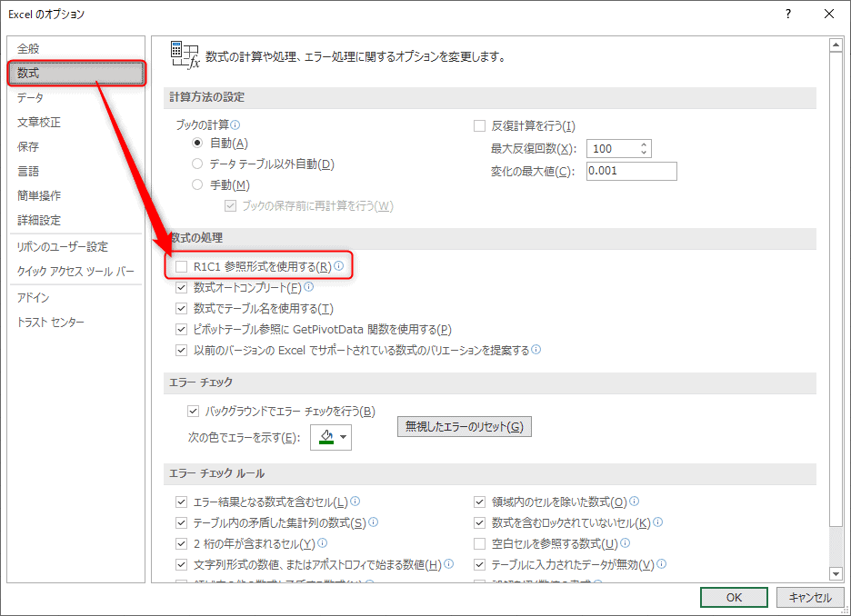Toggle テーブル内の矛盾した集計列の数式 checkbox

tap(181, 522)
